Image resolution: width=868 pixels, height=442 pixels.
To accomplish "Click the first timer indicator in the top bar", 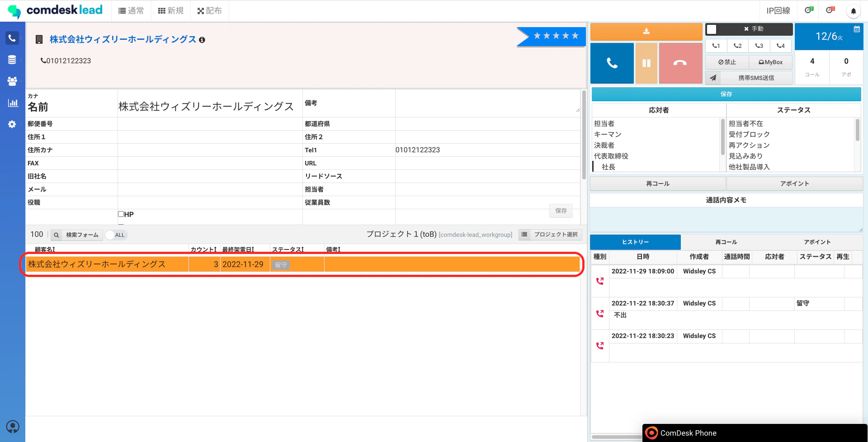I will point(809,10).
